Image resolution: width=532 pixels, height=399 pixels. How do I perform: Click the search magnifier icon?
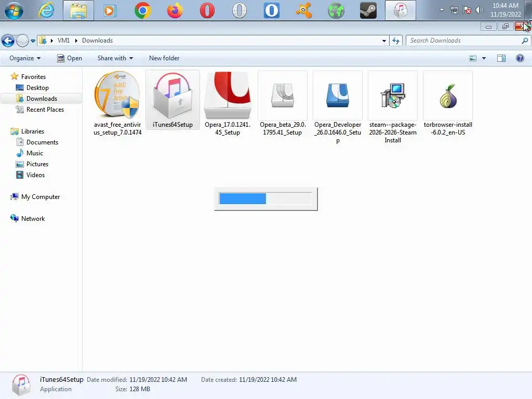tap(525, 41)
